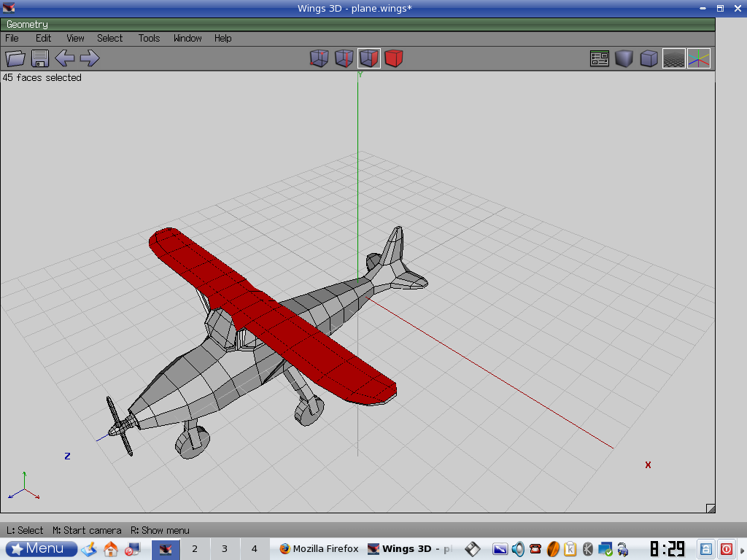Switch to edge selection mode cube
Viewport: 747px width, 560px height.
pyautogui.click(x=344, y=58)
